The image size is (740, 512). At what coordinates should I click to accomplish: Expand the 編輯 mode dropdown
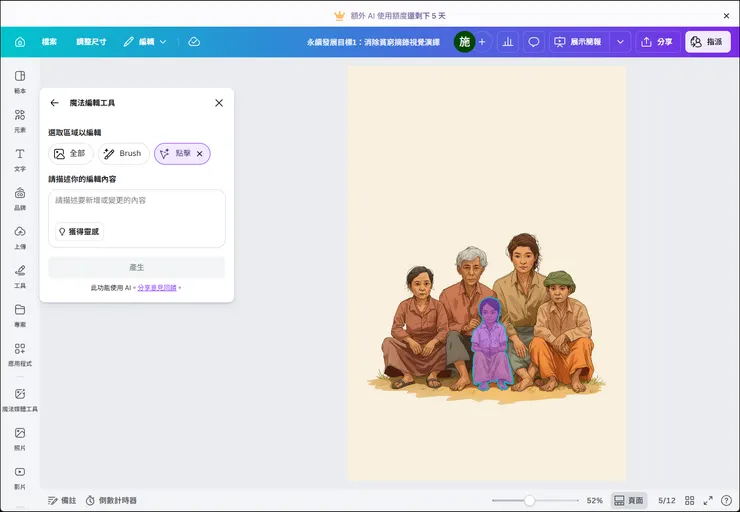(x=145, y=42)
